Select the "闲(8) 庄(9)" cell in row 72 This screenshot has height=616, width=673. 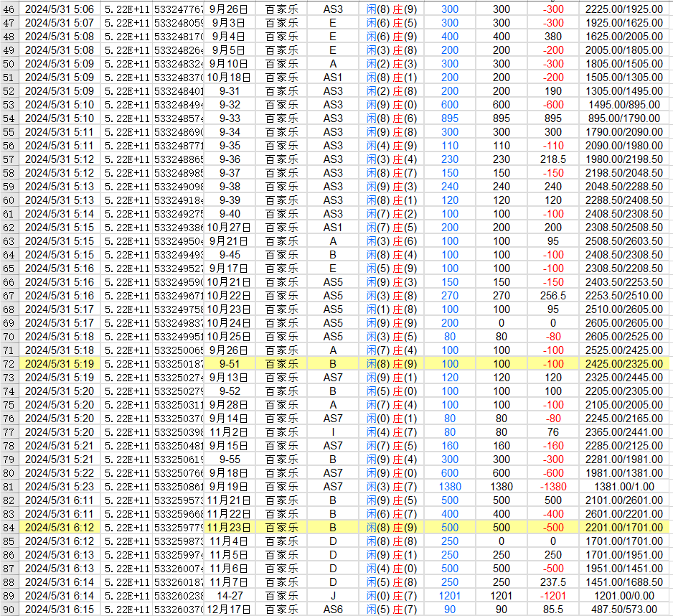(392, 364)
